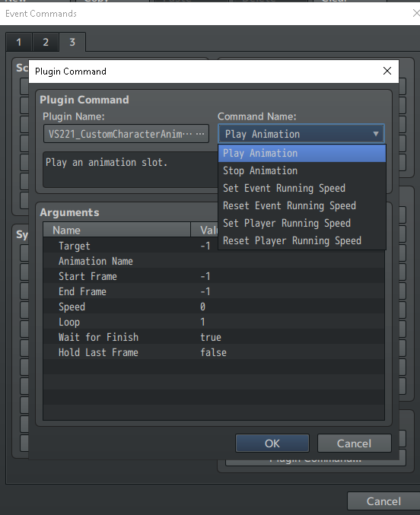420x515 pixels.
Task: Select tab 3 in Event Commands
Action: [x=72, y=42]
